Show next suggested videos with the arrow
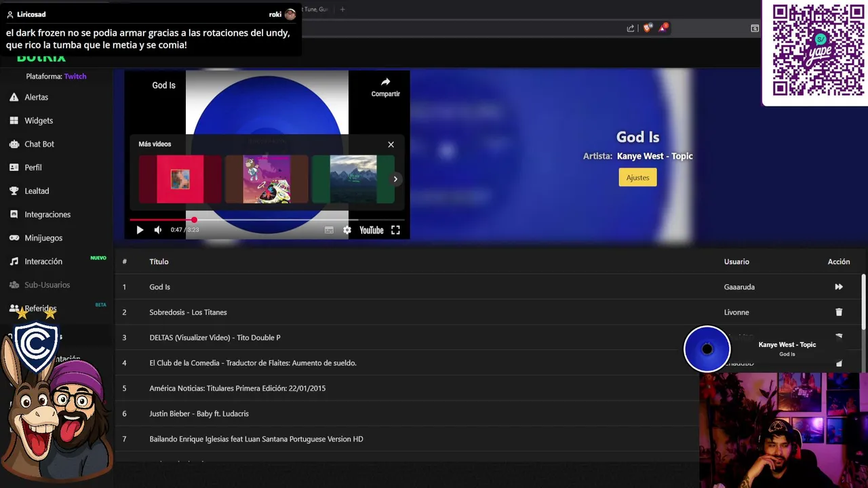The image size is (868, 488). tap(395, 179)
